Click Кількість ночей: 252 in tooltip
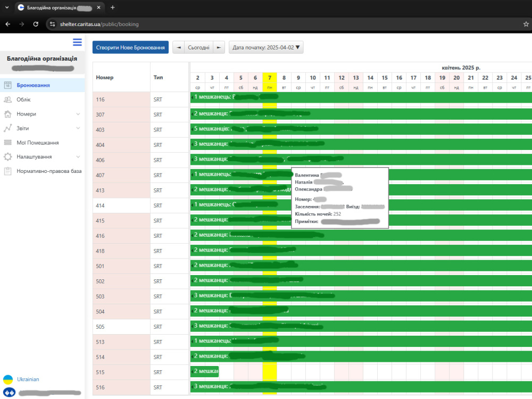The height and width of the screenshot is (399, 532). (318, 214)
